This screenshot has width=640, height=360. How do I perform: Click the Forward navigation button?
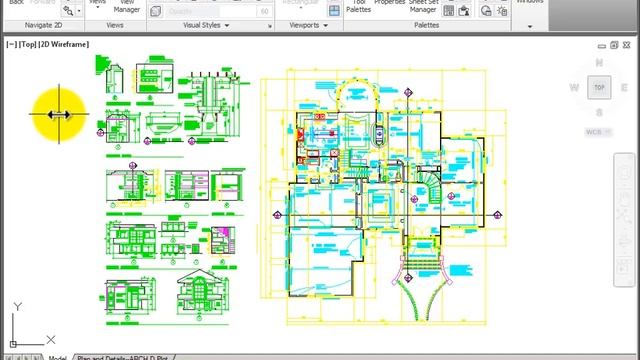[x=43, y=2]
